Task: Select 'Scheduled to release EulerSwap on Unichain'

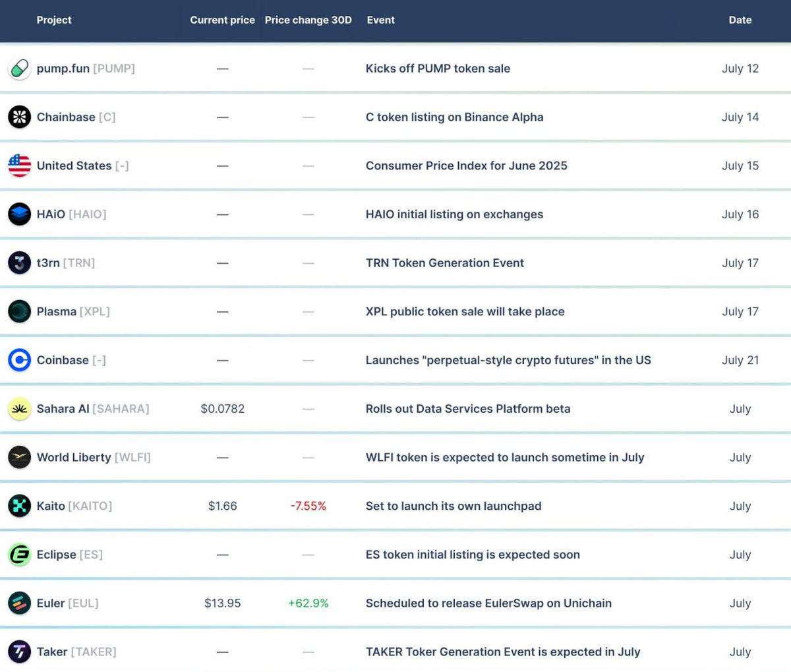Action: click(x=488, y=603)
